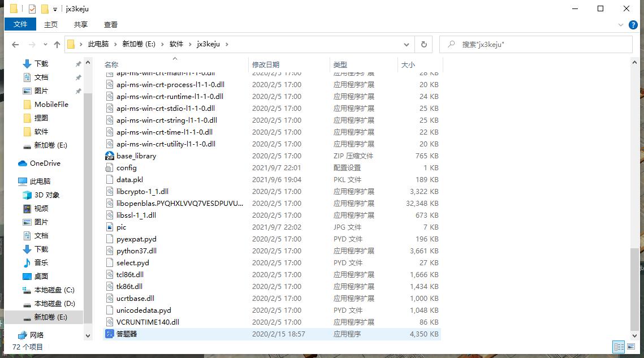Open Help via the blue question mark icon
This screenshot has height=358, width=644.
[x=633, y=24]
